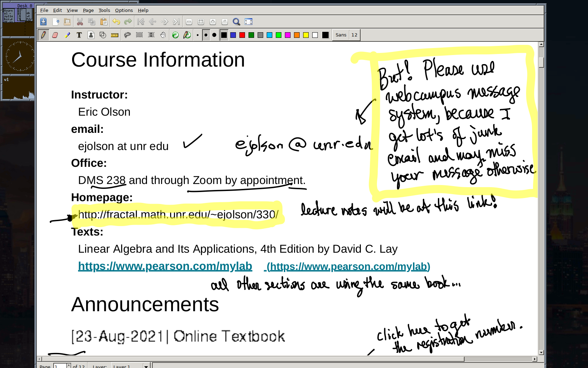588x368 pixels.
Task: Choose the red color swatch
Action: pos(242,35)
